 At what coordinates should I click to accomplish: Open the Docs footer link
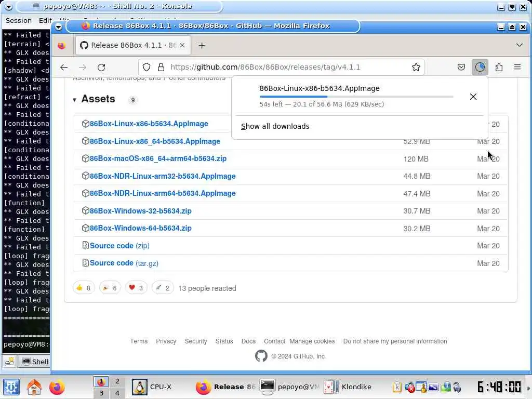[x=248, y=341]
